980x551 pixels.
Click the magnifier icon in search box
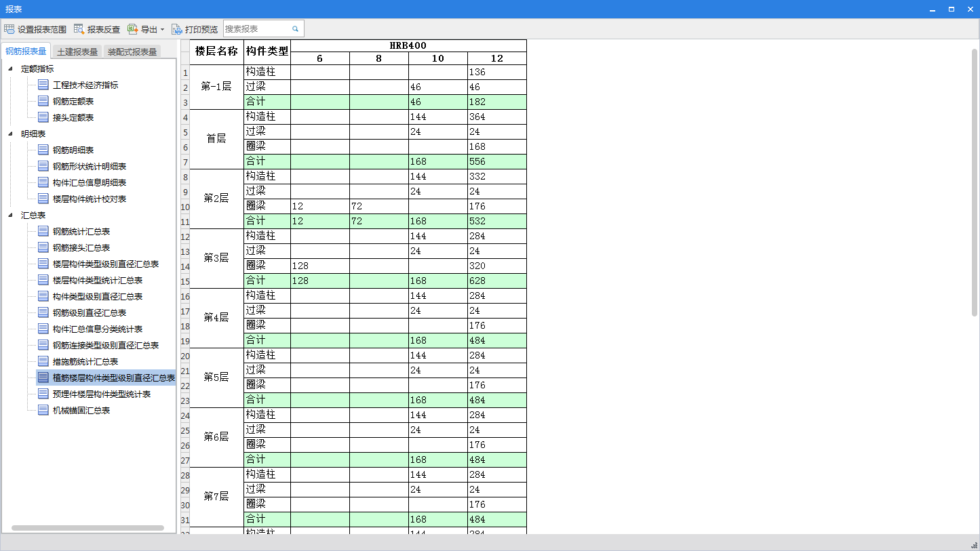296,29
